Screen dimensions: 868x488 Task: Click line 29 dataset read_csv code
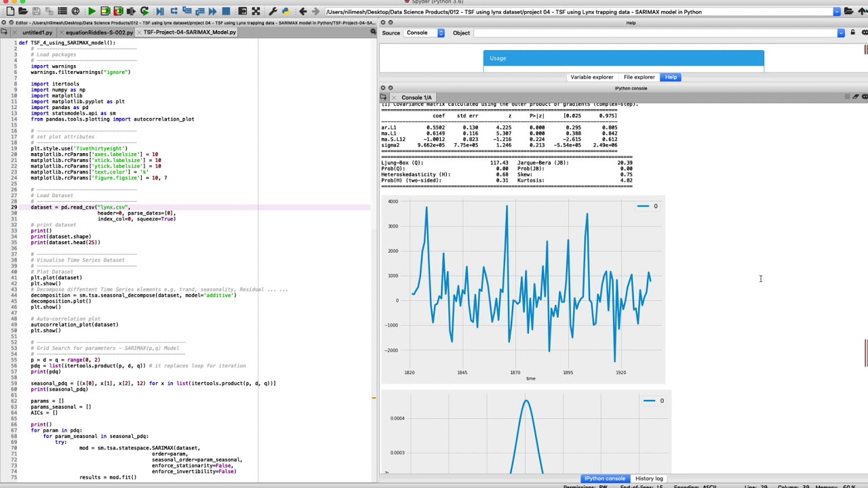point(80,207)
